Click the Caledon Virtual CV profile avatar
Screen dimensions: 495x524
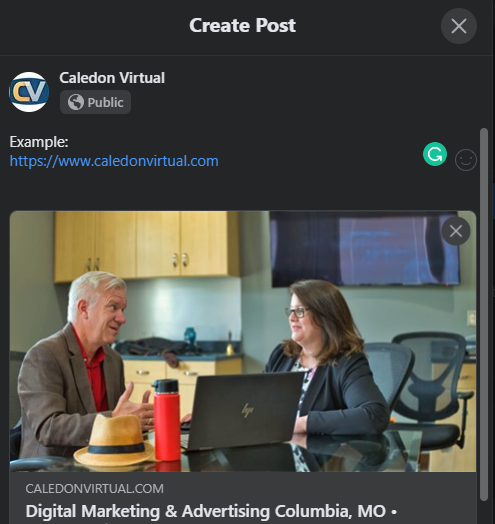29,92
